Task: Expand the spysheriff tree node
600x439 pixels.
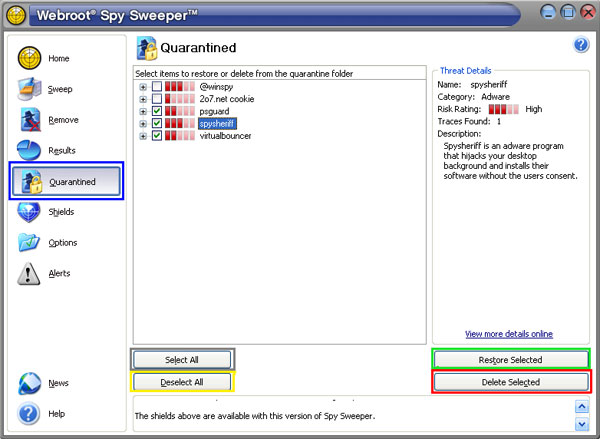Action: [x=143, y=124]
